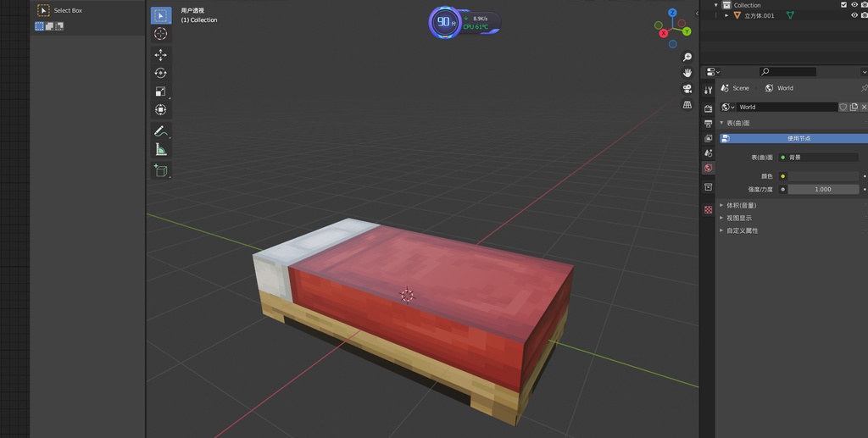Click the 3D cursor on the bed model

point(407,296)
